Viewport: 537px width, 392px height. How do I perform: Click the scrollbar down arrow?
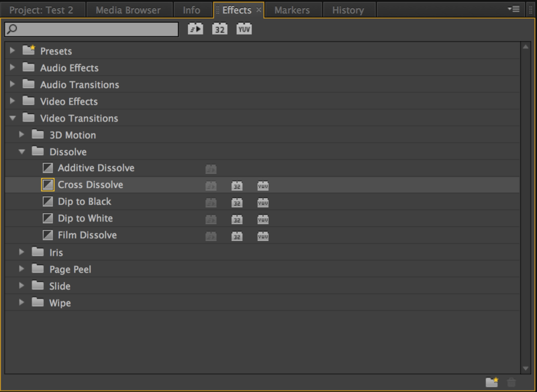[x=526, y=368]
